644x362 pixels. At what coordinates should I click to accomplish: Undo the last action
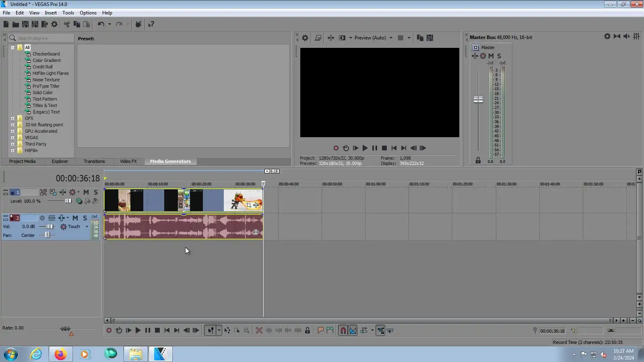tap(101, 24)
